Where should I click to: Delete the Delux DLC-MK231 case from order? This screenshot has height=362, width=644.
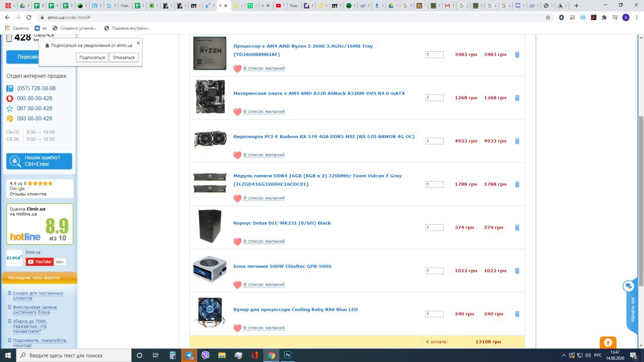click(517, 228)
